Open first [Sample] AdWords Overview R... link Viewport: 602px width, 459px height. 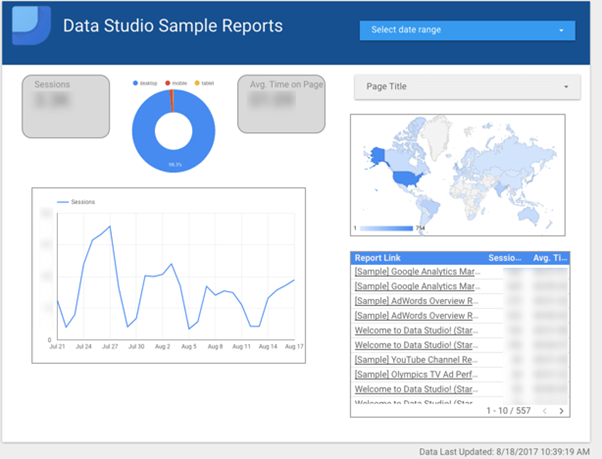(x=416, y=301)
